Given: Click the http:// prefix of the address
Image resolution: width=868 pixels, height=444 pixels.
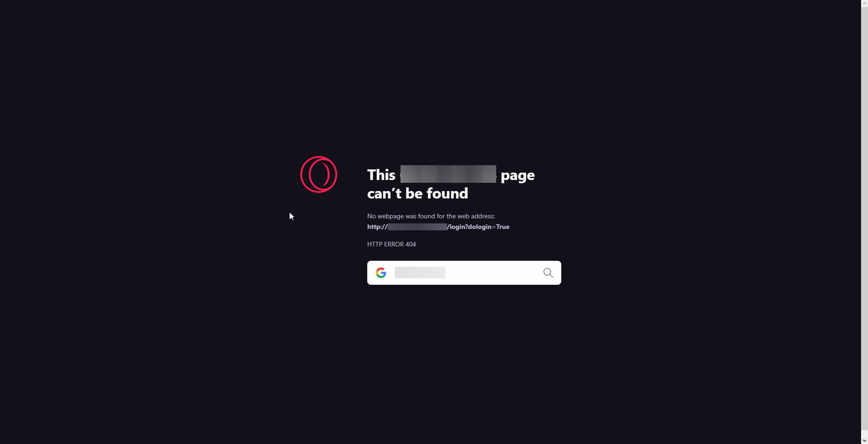Looking at the screenshot, I should point(377,227).
